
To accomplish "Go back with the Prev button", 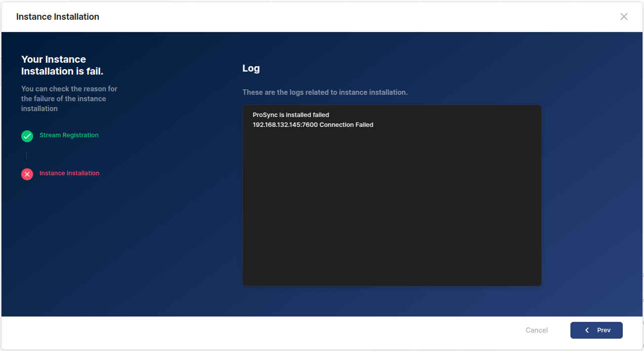I will coord(596,330).
